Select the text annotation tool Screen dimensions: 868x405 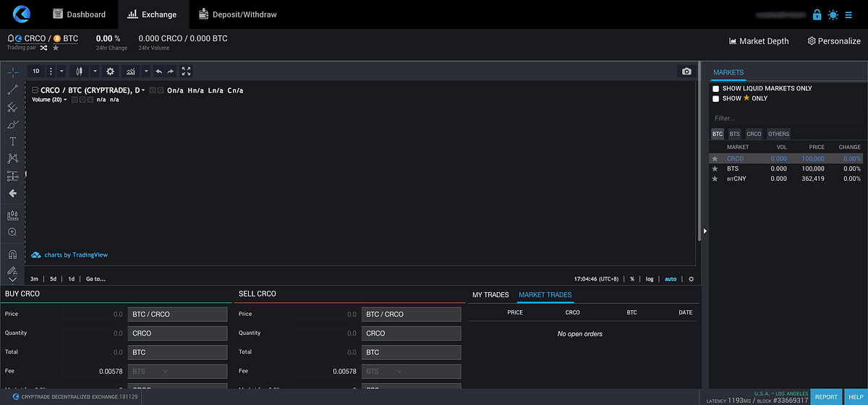[12, 142]
